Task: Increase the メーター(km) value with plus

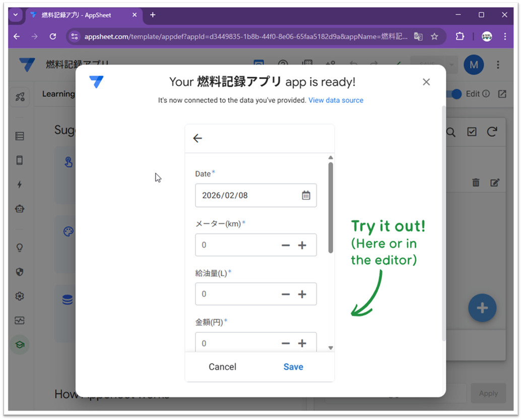Action: coord(302,245)
